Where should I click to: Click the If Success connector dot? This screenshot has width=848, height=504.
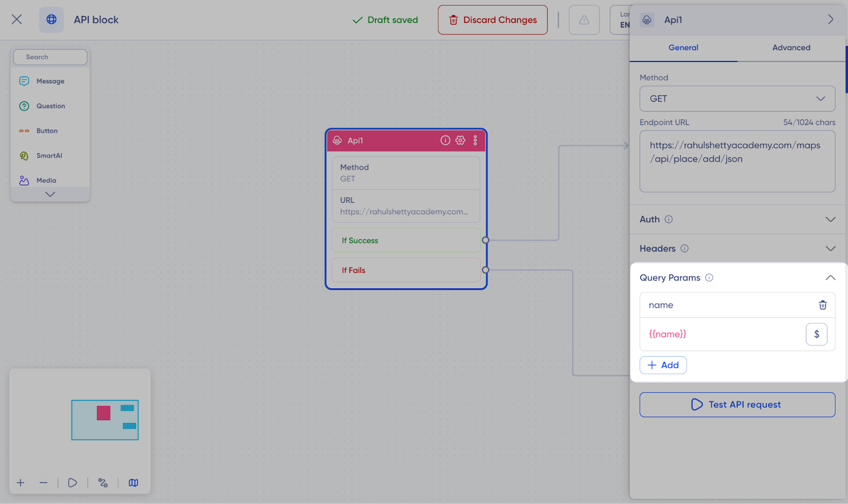point(485,241)
